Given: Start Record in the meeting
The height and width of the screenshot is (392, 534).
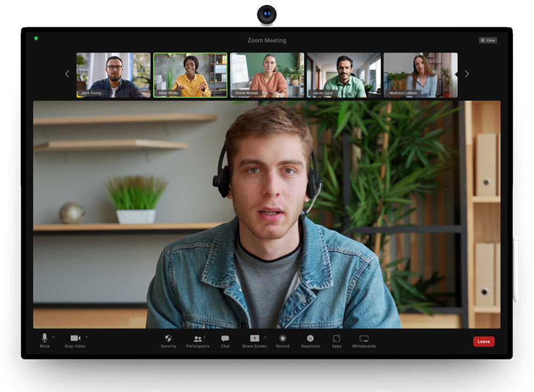Looking at the screenshot, I should [282, 341].
